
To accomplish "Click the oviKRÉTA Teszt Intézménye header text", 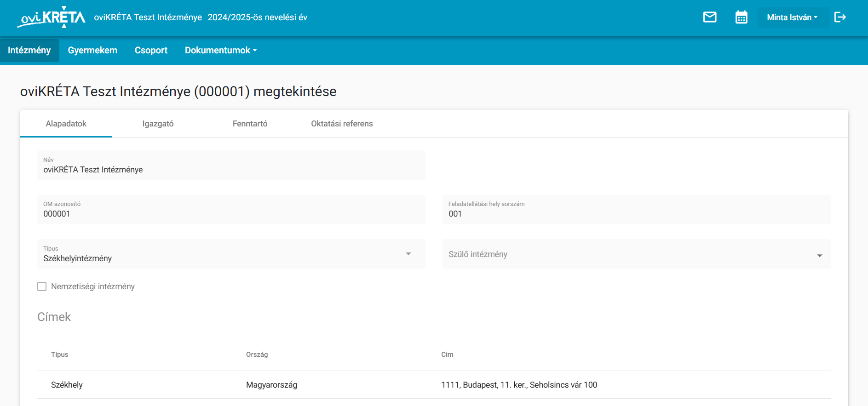I will (x=148, y=17).
